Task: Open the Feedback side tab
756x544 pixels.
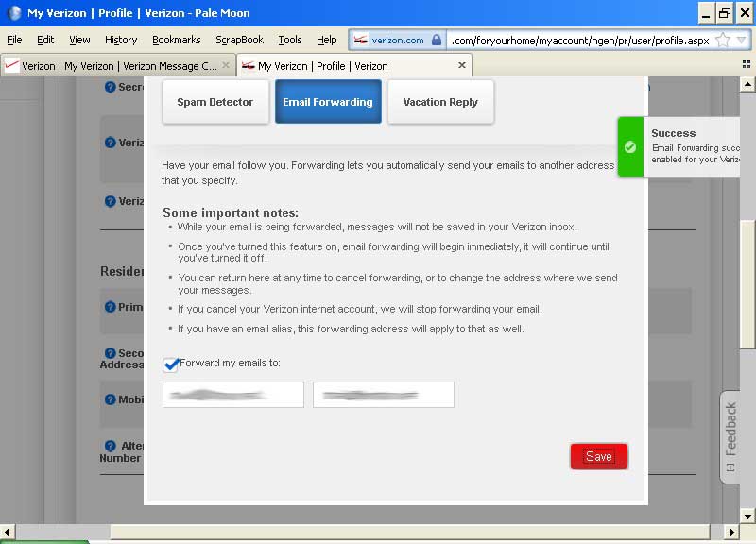Action: [730, 436]
